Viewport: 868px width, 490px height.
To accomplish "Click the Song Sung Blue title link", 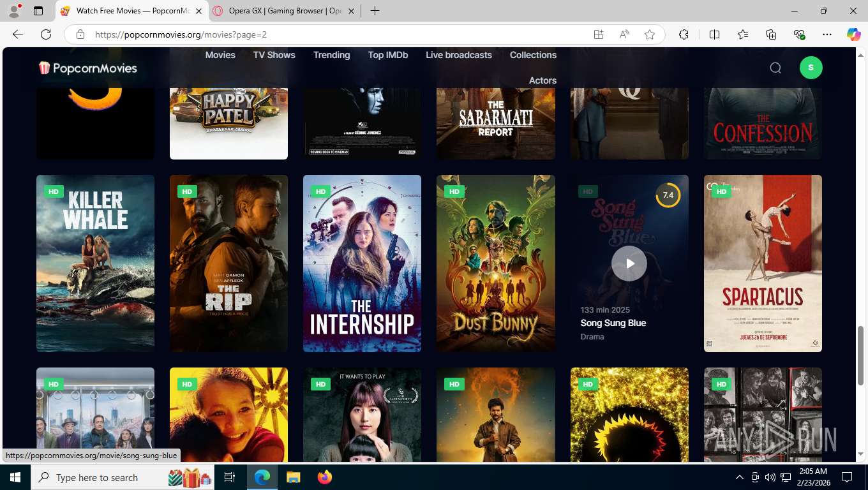I will point(613,323).
